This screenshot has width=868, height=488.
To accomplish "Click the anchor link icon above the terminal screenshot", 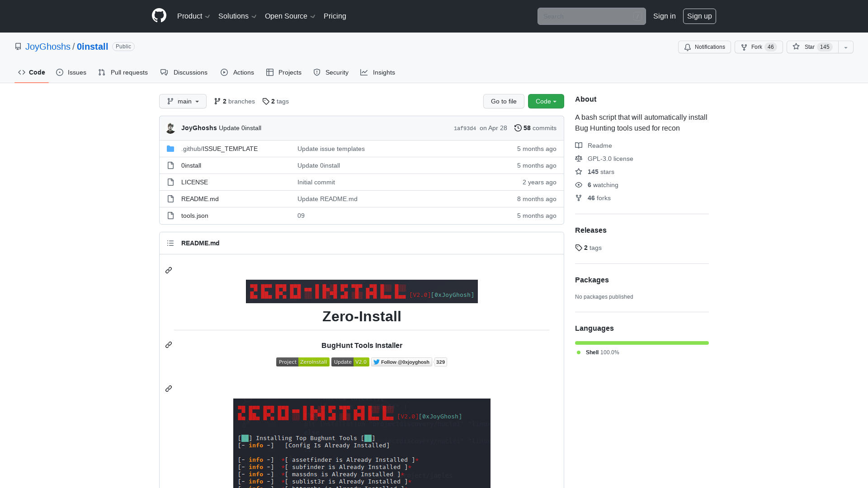I will [169, 389].
